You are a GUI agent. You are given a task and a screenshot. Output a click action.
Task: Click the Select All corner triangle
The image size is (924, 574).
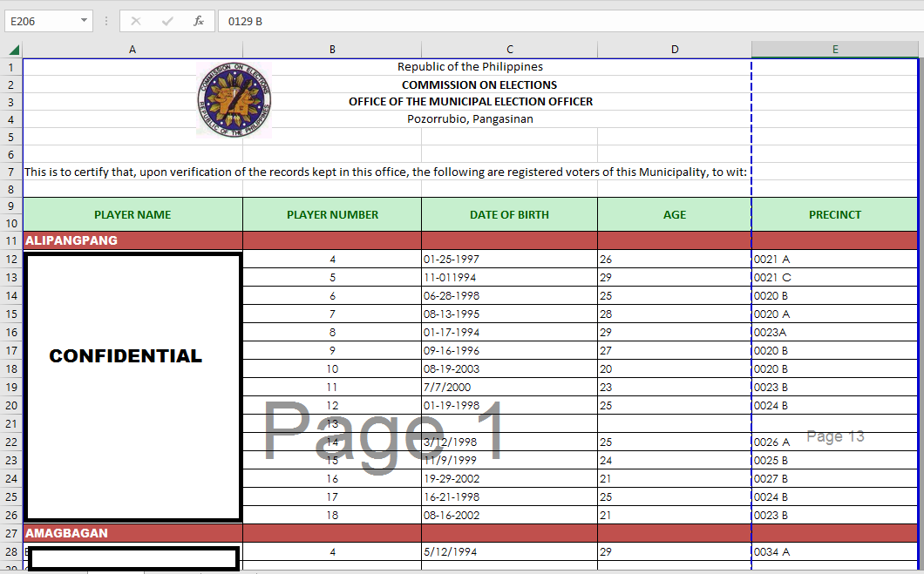point(14,50)
